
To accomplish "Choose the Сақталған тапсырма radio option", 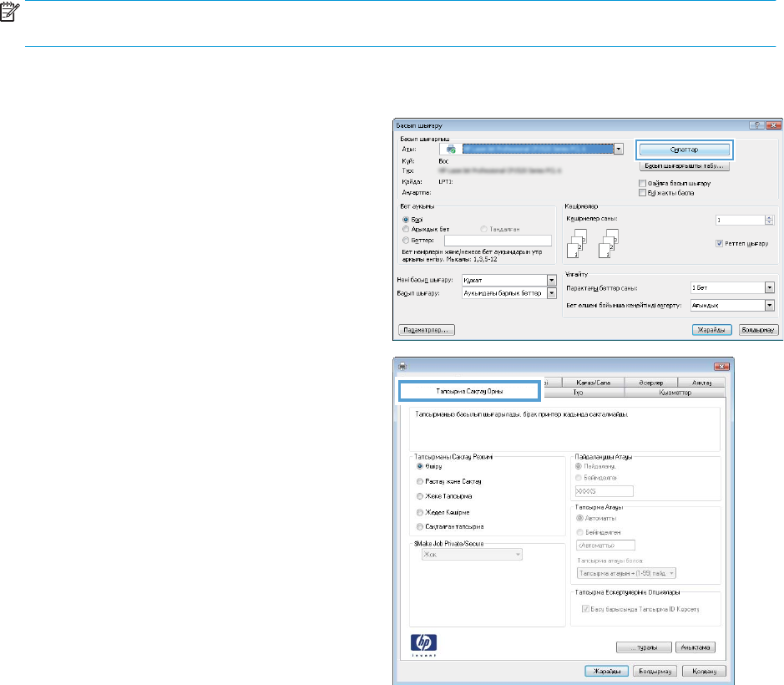I will (419, 527).
